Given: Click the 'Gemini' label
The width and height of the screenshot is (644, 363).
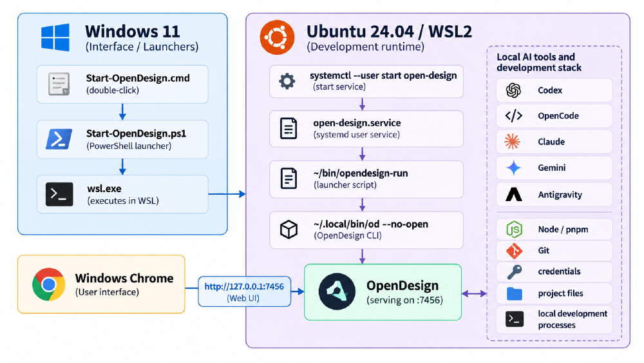Looking at the screenshot, I should (552, 168).
